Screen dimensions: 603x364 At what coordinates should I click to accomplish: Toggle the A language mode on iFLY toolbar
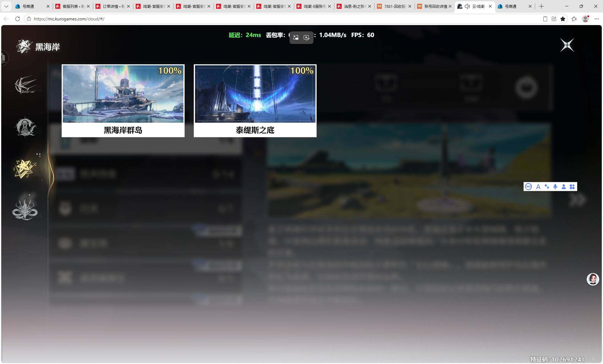point(538,187)
